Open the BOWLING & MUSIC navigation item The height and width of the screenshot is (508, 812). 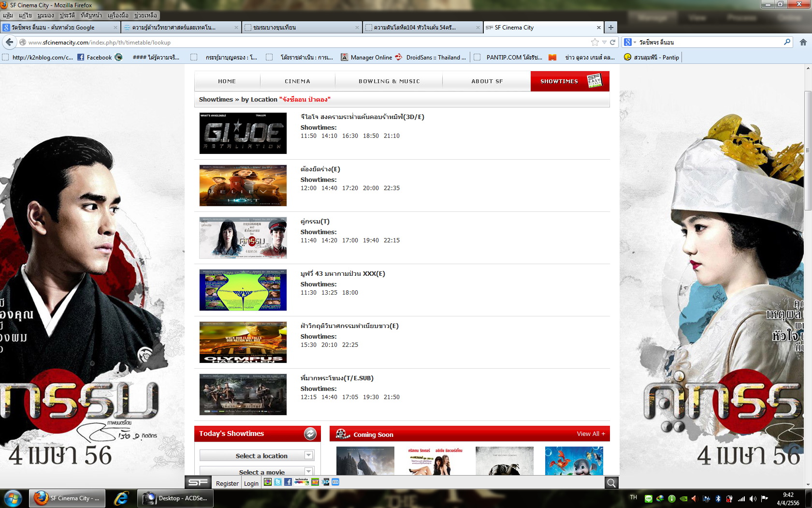coord(389,81)
